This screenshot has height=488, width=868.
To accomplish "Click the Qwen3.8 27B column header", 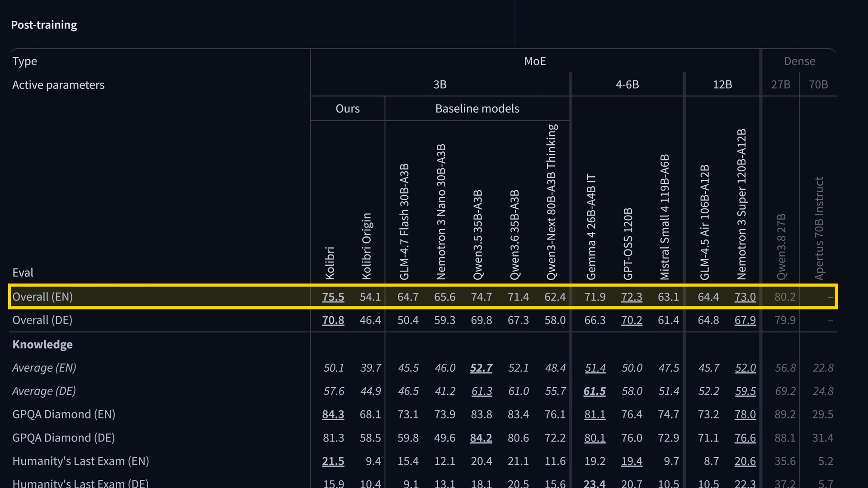I will [781, 247].
